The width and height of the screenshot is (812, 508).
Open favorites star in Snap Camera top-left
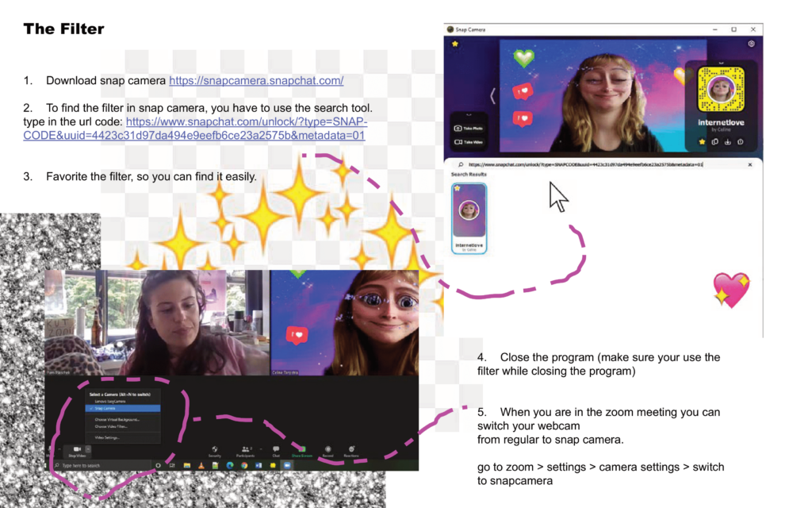[455, 44]
